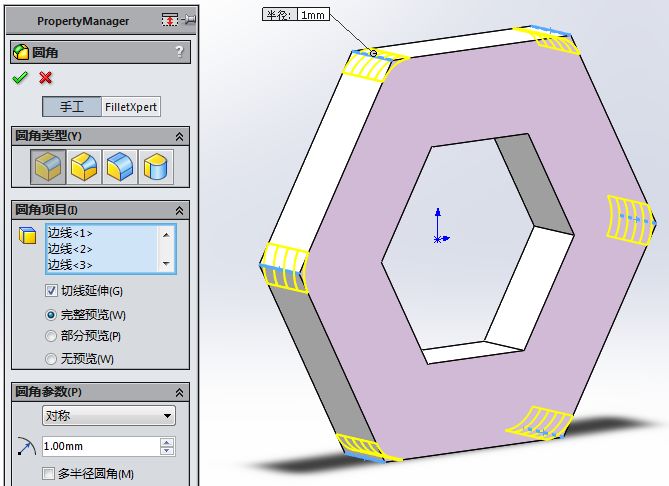Select 边线<3> in edge list

[x=70, y=265]
